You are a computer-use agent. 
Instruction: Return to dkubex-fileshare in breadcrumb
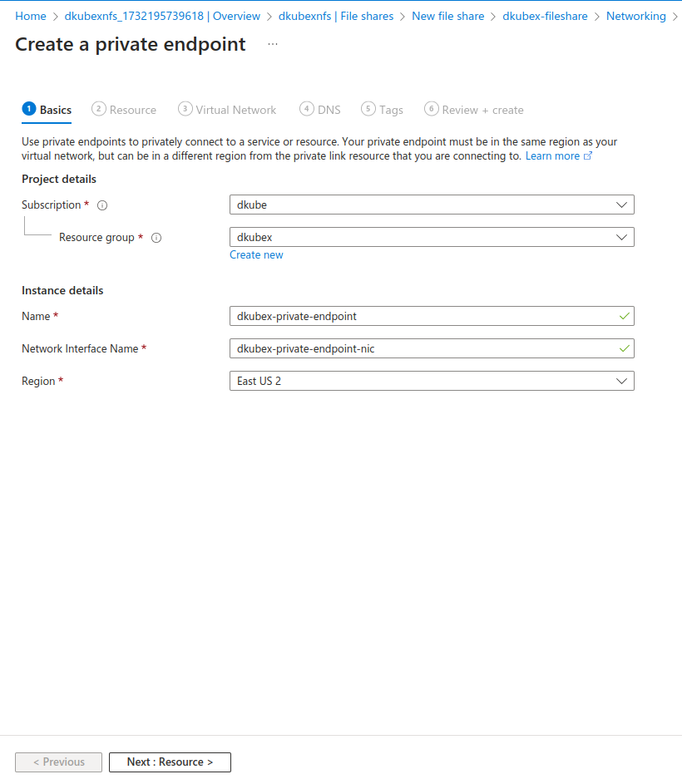click(545, 16)
